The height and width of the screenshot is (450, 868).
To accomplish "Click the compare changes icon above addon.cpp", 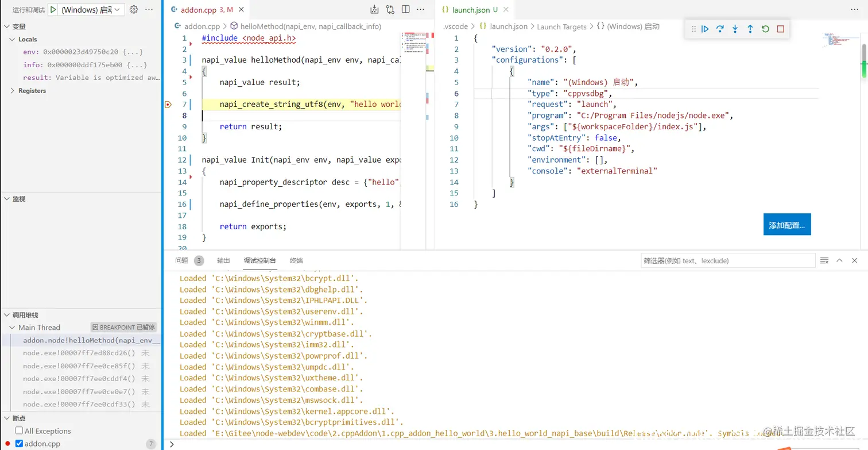I will click(390, 9).
